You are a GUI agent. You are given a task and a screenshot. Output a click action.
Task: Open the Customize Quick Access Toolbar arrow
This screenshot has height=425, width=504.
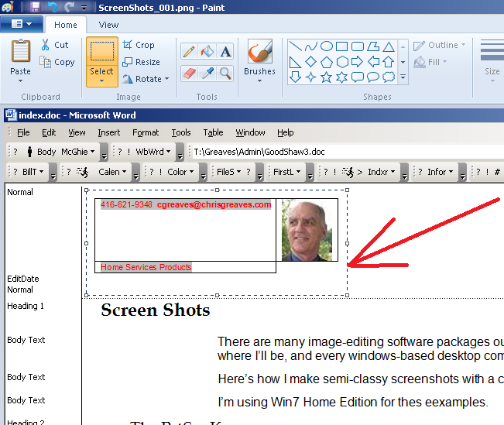84,8
